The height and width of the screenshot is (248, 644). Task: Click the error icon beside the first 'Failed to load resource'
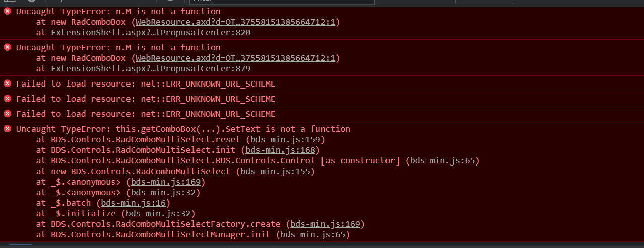click(x=7, y=84)
